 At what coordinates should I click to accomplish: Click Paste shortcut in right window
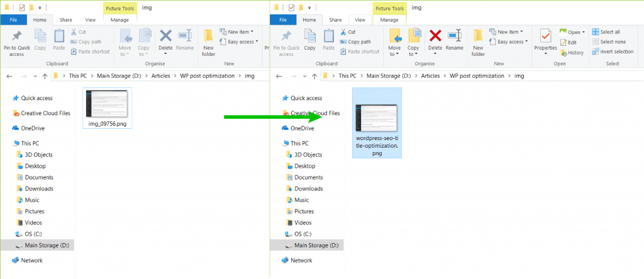[x=359, y=52]
